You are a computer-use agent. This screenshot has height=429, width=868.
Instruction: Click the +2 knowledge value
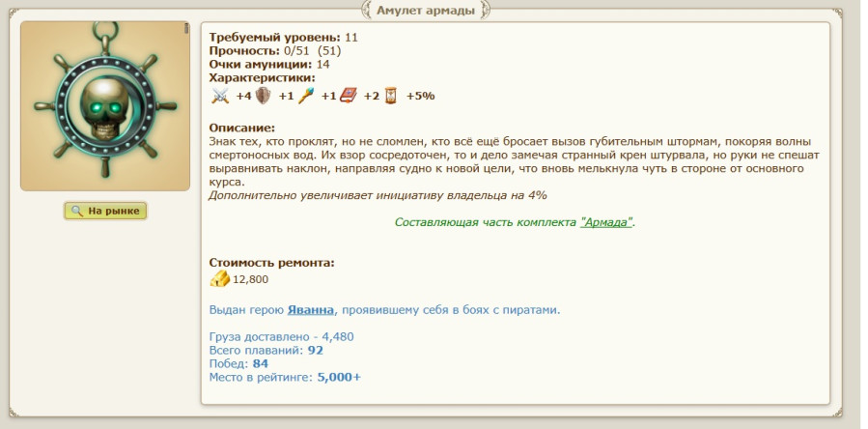tap(372, 96)
